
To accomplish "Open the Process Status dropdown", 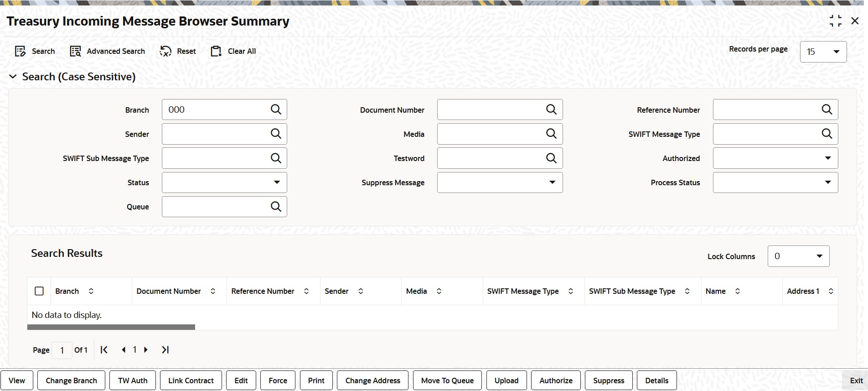I will point(775,182).
